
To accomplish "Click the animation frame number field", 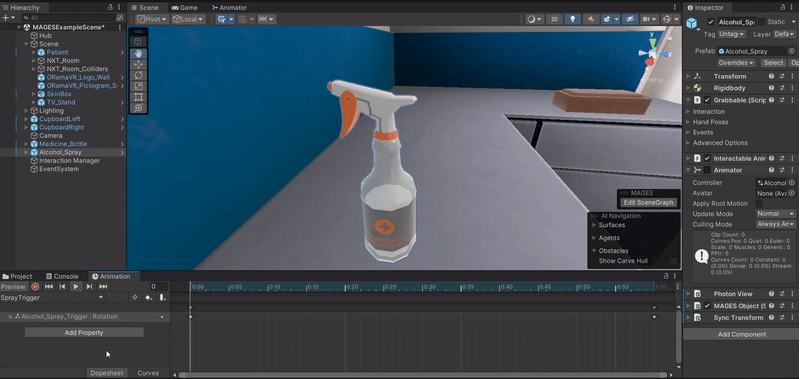I will [159, 287].
